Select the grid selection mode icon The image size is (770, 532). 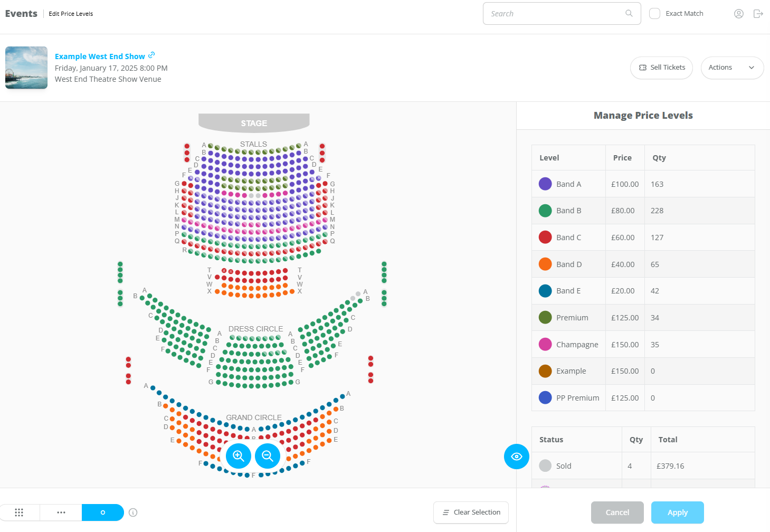[20, 512]
